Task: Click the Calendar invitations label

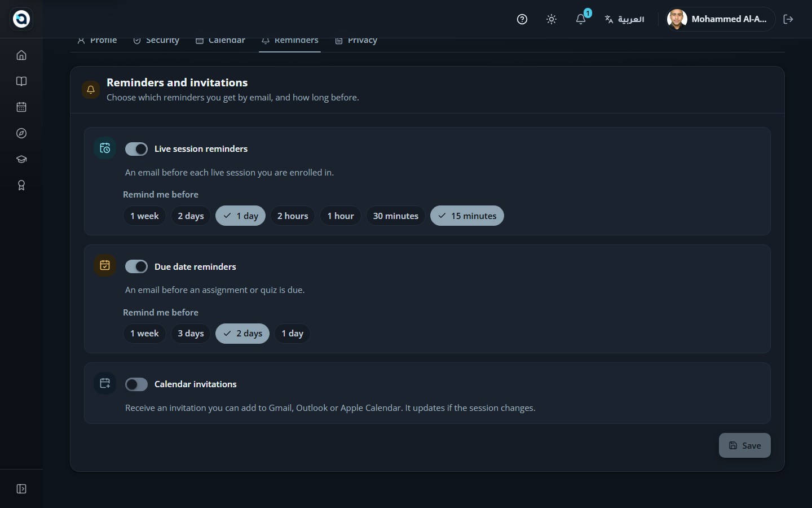Action: 196,384
